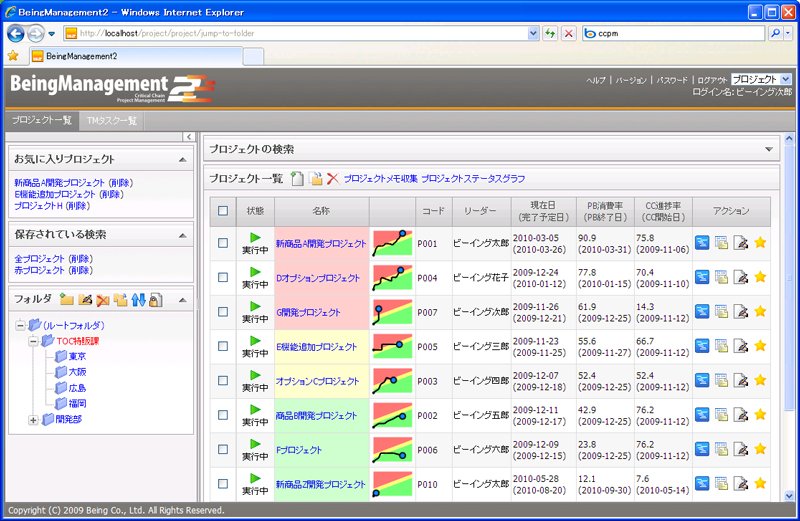The height and width of the screenshot is (521, 800).
Task: Expand the 開発部 tree node
Action: coord(33,420)
